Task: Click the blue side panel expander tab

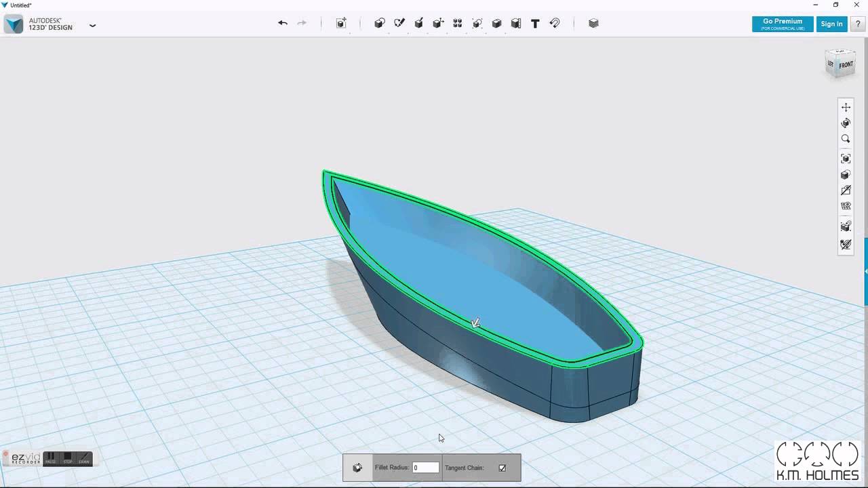Action: [866, 271]
